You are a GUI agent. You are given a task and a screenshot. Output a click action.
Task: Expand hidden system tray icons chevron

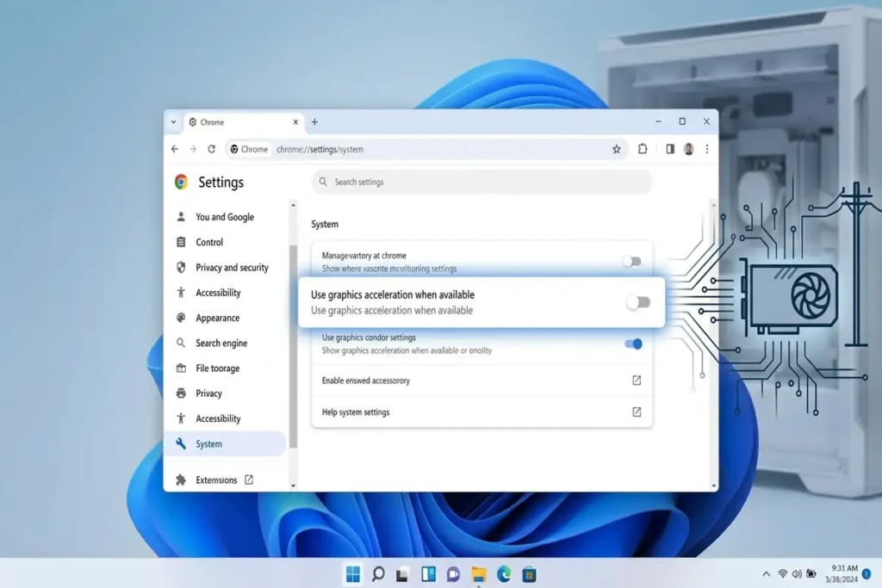click(766, 574)
